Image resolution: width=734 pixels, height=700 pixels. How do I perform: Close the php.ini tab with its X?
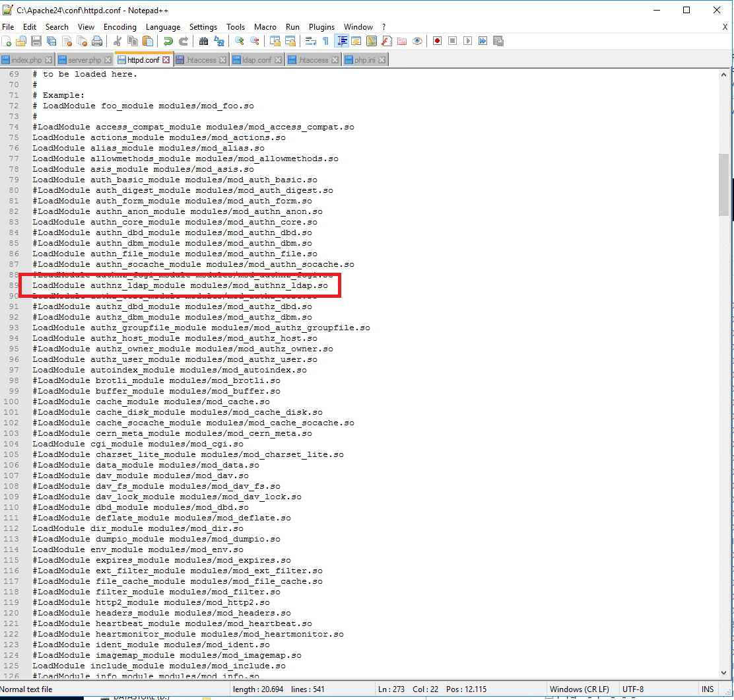tap(382, 60)
